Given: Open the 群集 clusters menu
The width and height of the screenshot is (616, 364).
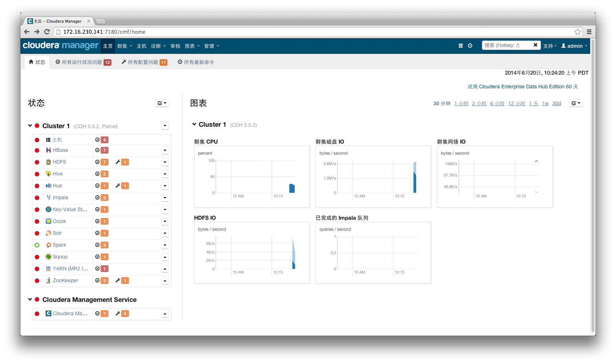Looking at the screenshot, I should tap(125, 46).
